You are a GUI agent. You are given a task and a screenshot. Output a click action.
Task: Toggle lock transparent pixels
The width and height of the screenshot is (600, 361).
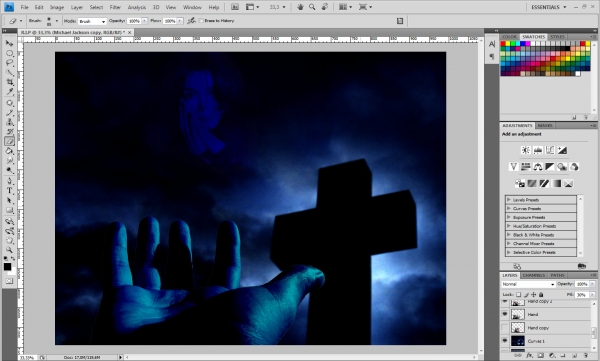pyautogui.click(x=518, y=294)
